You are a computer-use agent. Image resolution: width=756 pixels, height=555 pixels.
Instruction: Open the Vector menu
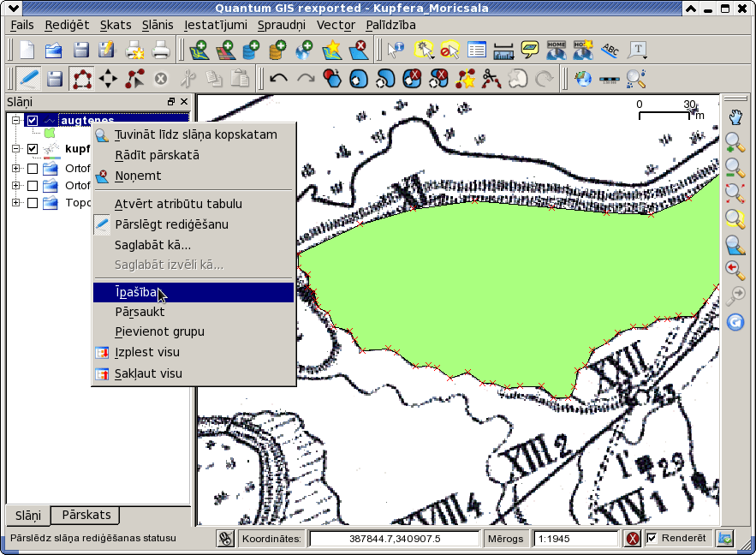tap(336, 25)
